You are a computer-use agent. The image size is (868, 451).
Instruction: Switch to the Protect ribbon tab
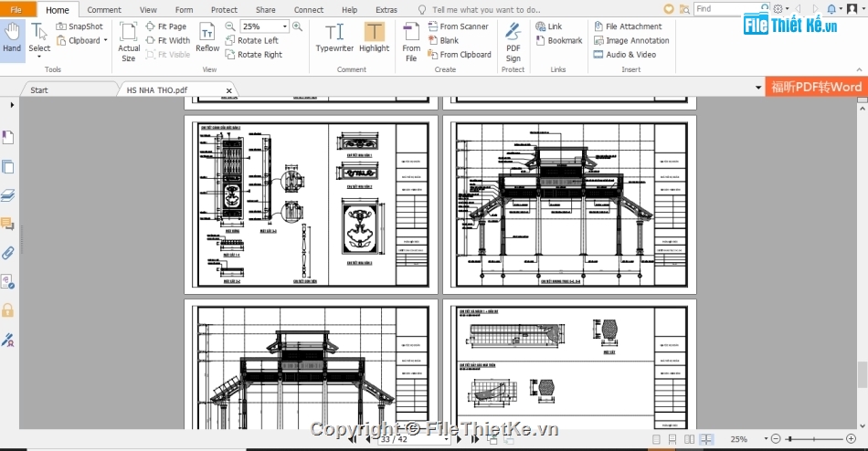pos(224,9)
